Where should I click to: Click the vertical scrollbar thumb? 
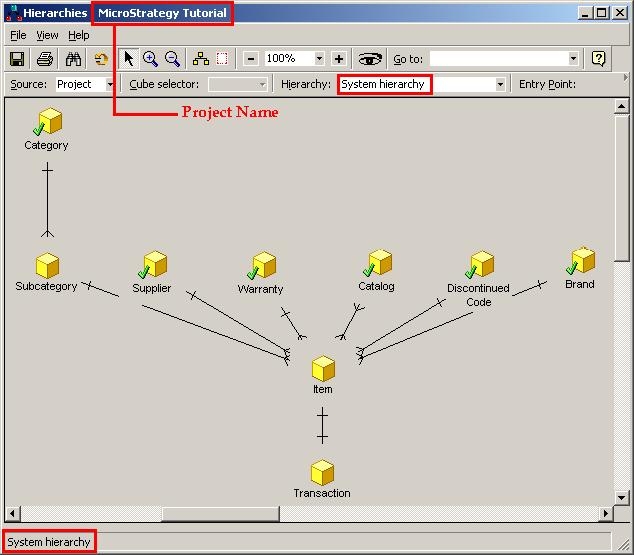621,188
